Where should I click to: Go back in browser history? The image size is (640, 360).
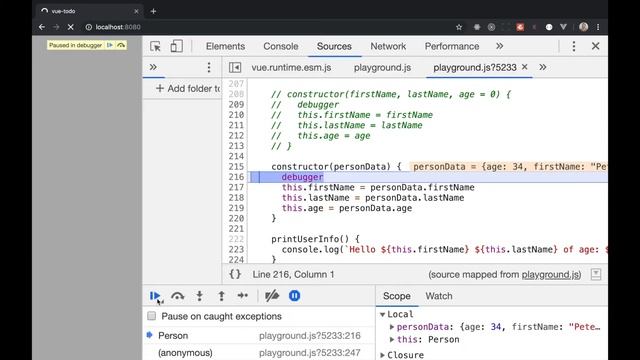pyautogui.click(x=42, y=27)
